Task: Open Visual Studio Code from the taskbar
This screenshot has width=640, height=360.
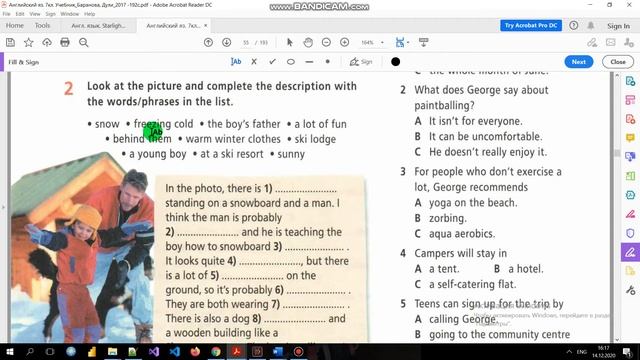Action: (x=175, y=351)
